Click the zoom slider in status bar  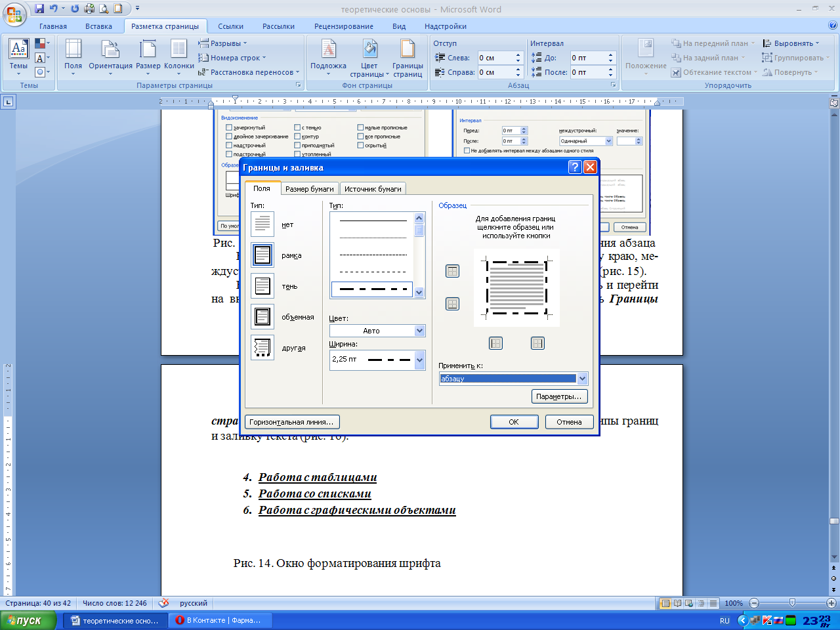[x=792, y=603]
